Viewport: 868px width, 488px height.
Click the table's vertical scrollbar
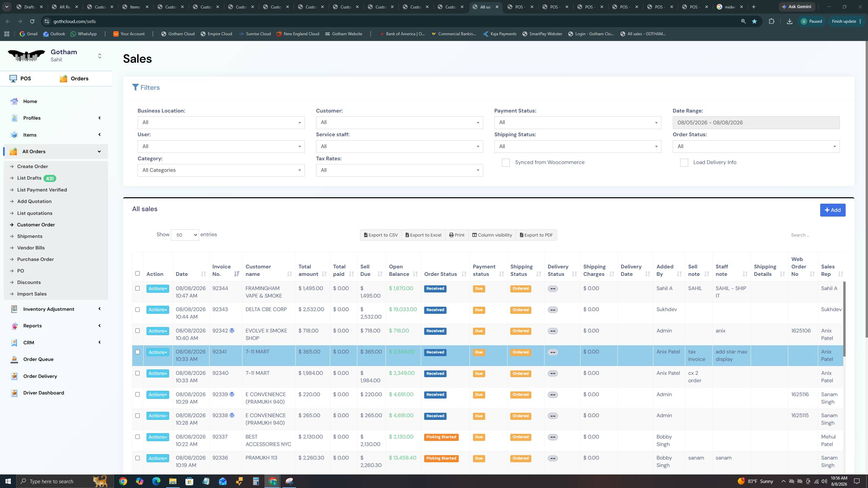click(844, 319)
